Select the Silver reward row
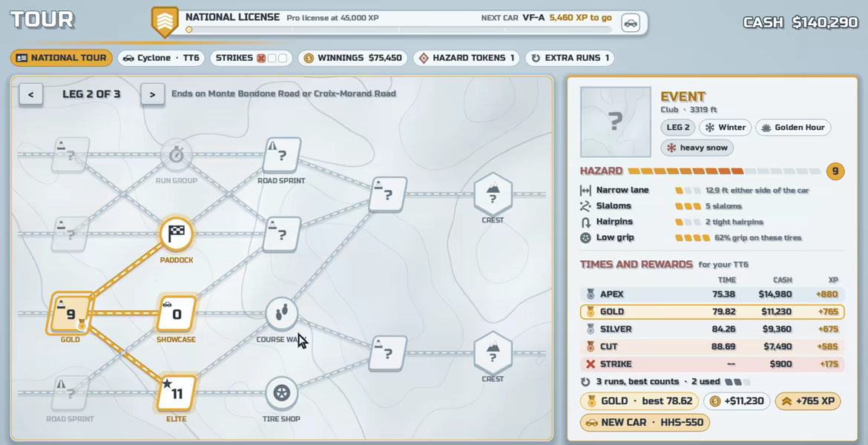868x445 pixels. 712,329
